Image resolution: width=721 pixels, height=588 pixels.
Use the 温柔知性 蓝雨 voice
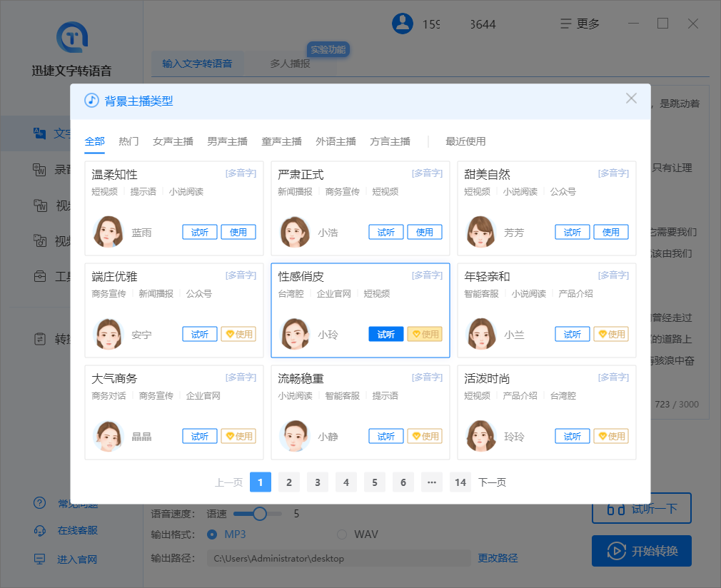tap(238, 232)
